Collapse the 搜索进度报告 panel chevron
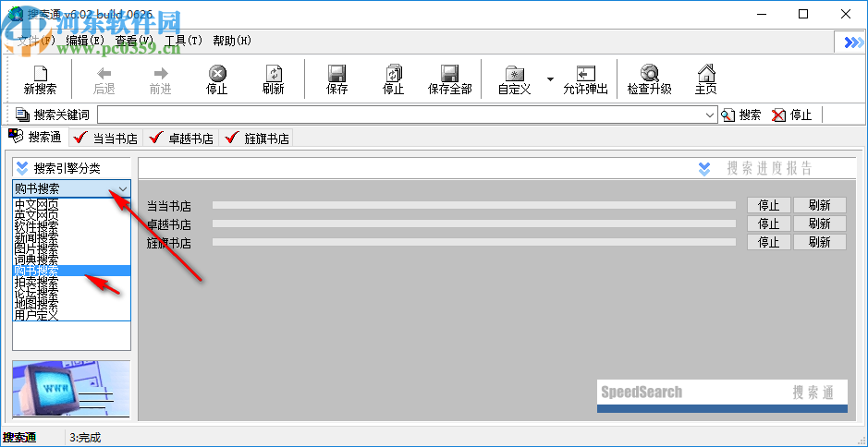Viewport: 868px width, 447px height. coord(704,169)
